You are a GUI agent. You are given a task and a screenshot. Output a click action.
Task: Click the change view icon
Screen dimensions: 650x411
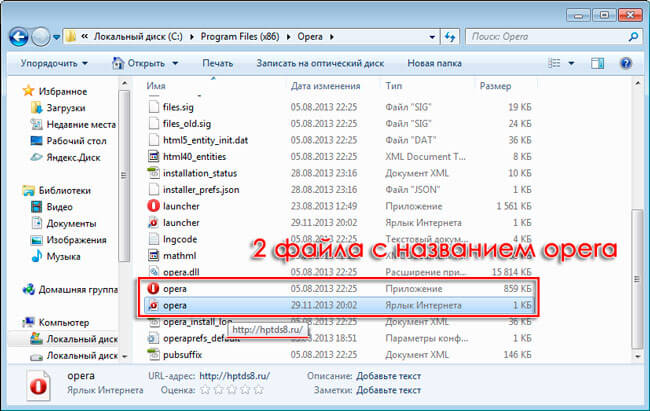(x=554, y=63)
